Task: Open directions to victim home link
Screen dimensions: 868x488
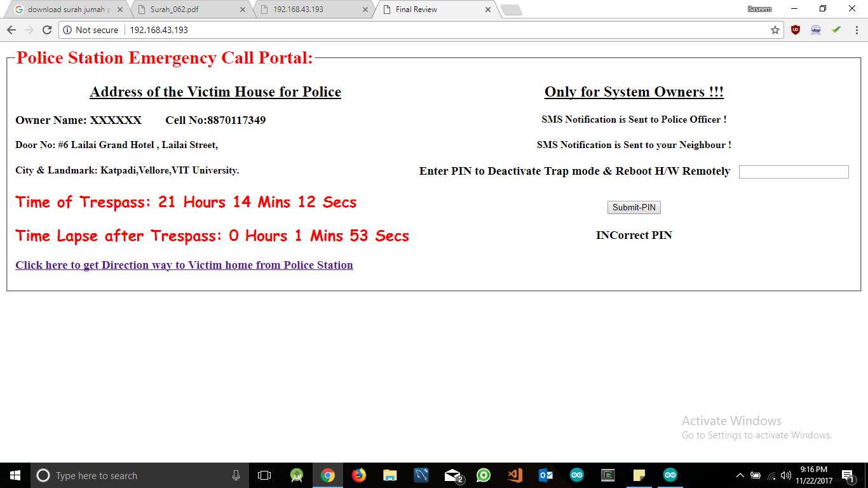Action: click(x=184, y=265)
